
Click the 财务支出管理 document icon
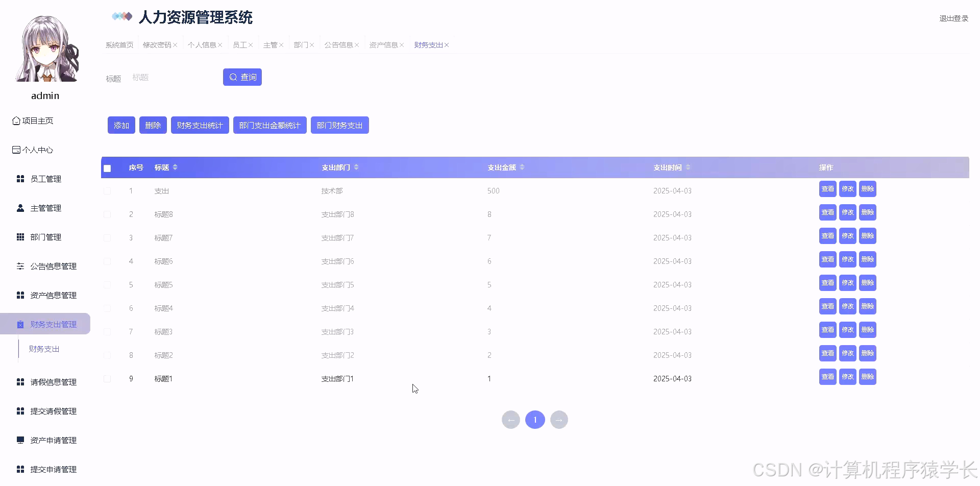coord(20,324)
